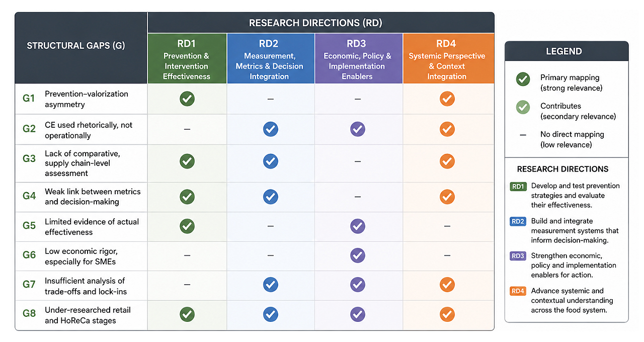
Task: Click the G3 row label
Action: pos(29,158)
